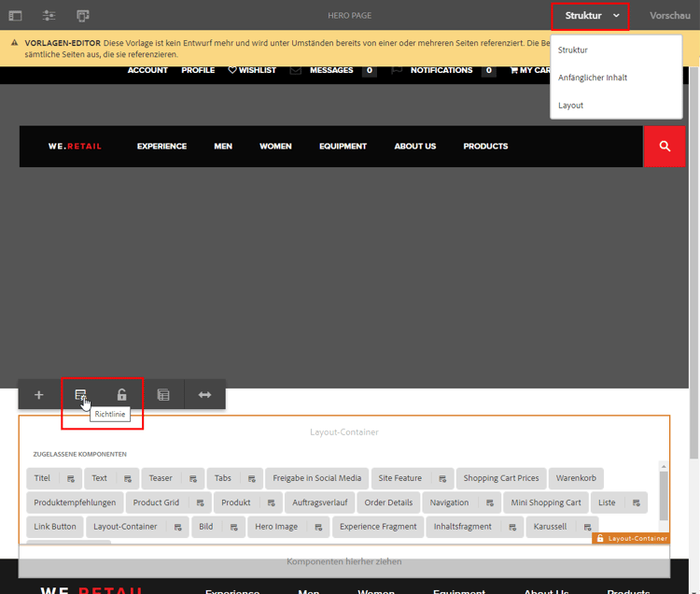Open the Richtlinie policy icon

point(80,395)
